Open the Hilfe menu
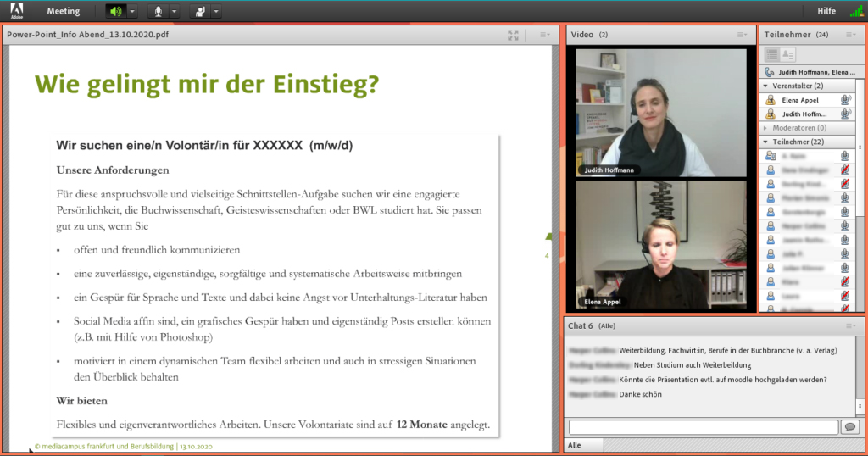The width and height of the screenshot is (868, 456). [826, 11]
